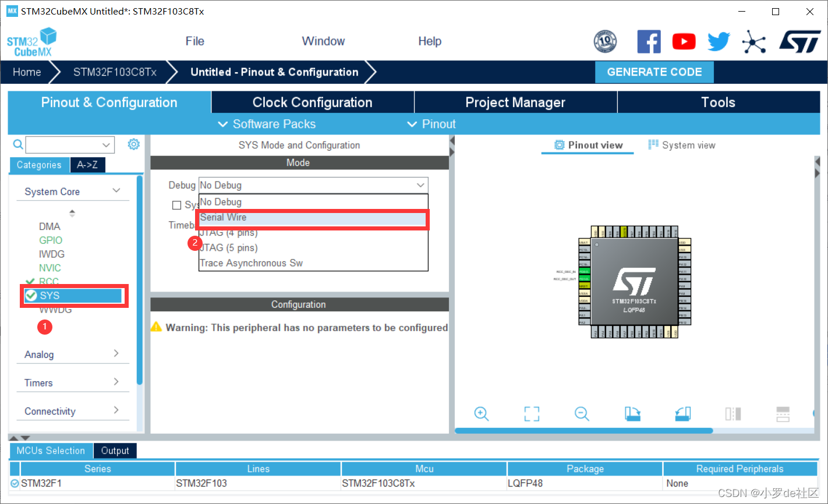Click the sort arrows above DMA
This screenshot has height=504, width=828.
click(x=72, y=213)
